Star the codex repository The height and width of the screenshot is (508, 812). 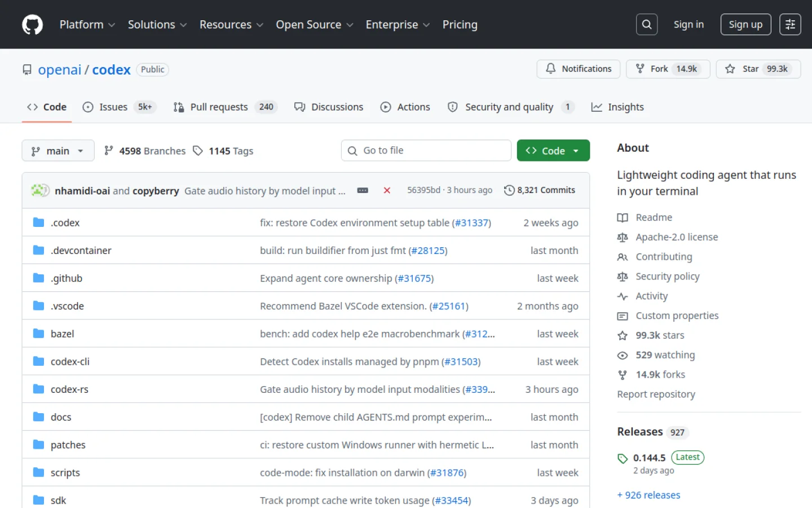[758, 69]
